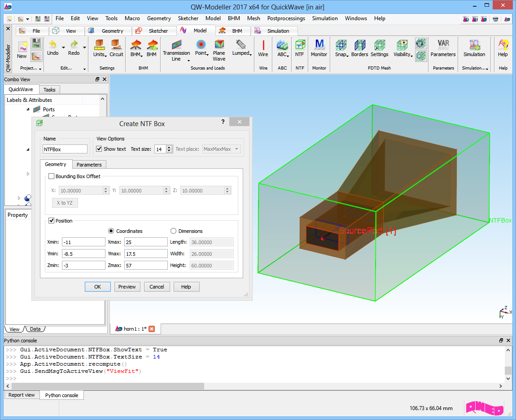Screen dimensions: 516x420
Task: Open Units settings icon
Action: point(99,44)
